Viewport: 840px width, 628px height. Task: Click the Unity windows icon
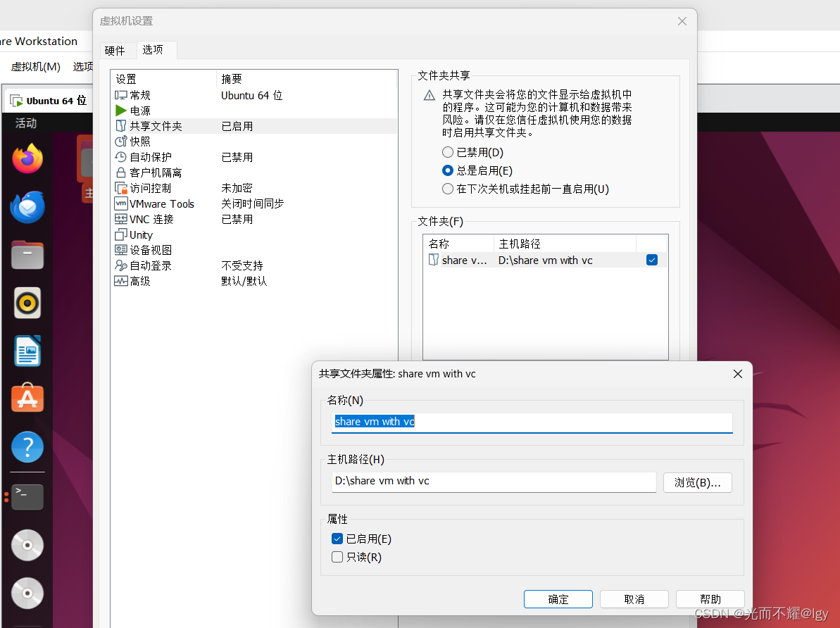coord(120,234)
